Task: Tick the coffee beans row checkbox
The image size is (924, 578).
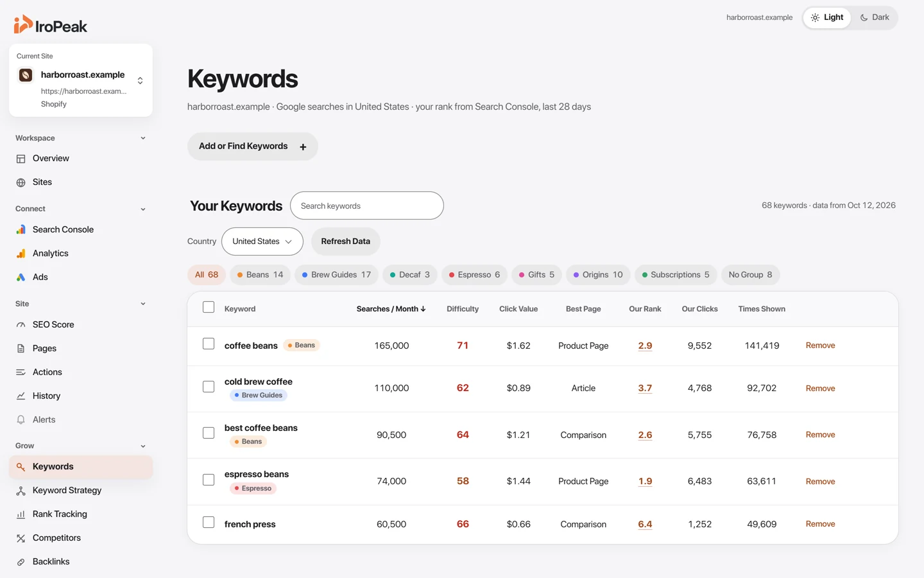Action: (x=209, y=344)
